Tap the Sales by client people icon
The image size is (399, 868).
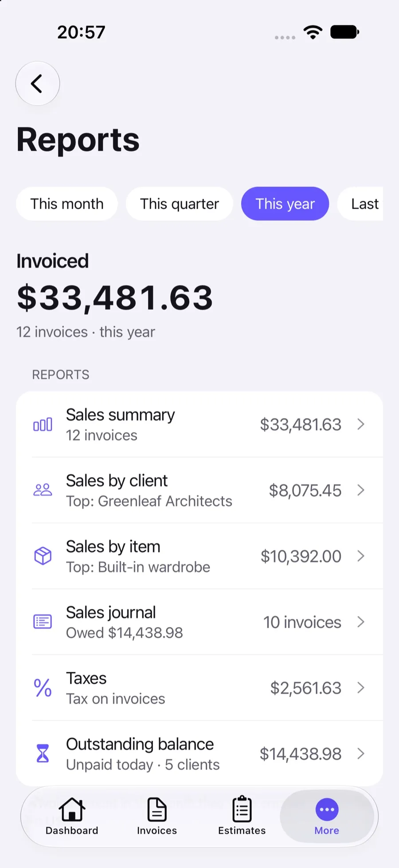tap(43, 490)
